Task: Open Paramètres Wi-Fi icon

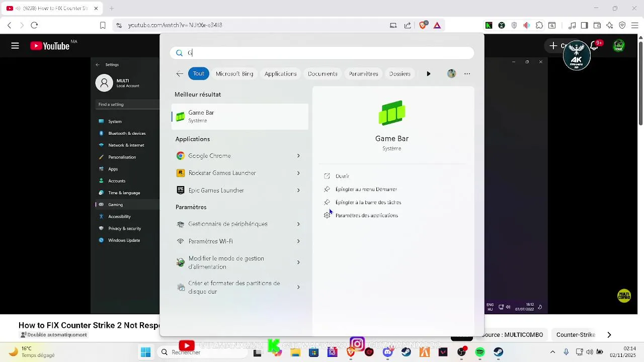Action: tap(180, 241)
